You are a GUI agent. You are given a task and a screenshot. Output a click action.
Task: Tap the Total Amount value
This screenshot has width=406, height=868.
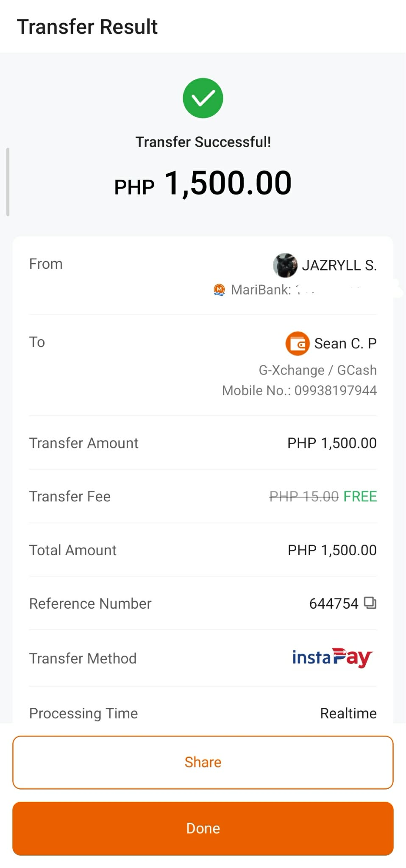(332, 550)
